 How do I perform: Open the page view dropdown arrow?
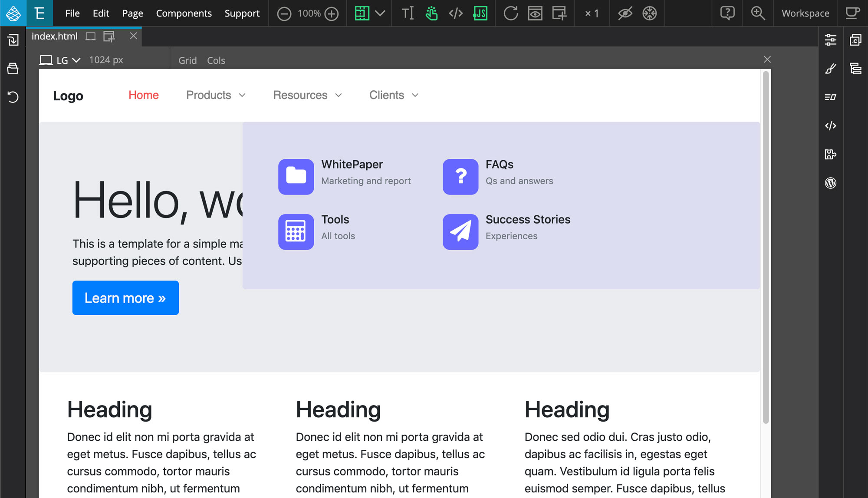pos(380,13)
